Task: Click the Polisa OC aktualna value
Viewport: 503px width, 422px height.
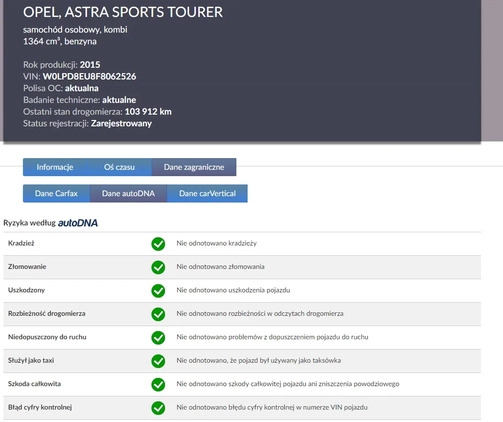Action: (x=82, y=88)
